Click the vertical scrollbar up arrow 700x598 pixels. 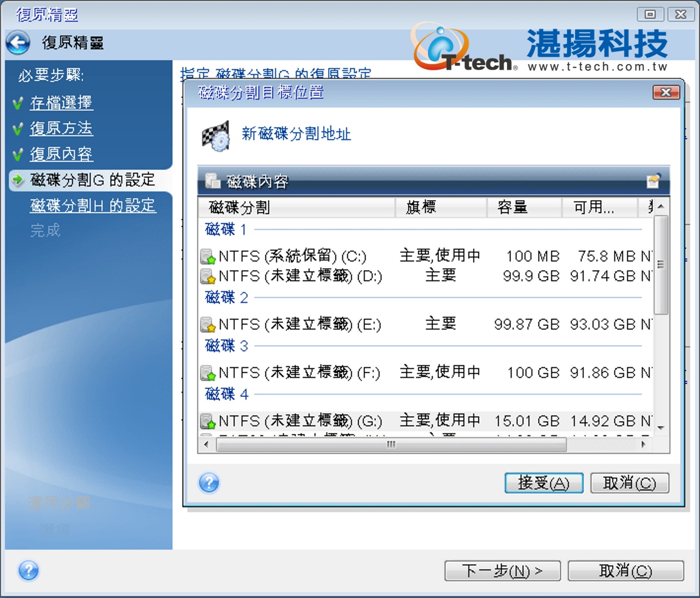[x=661, y=206]
